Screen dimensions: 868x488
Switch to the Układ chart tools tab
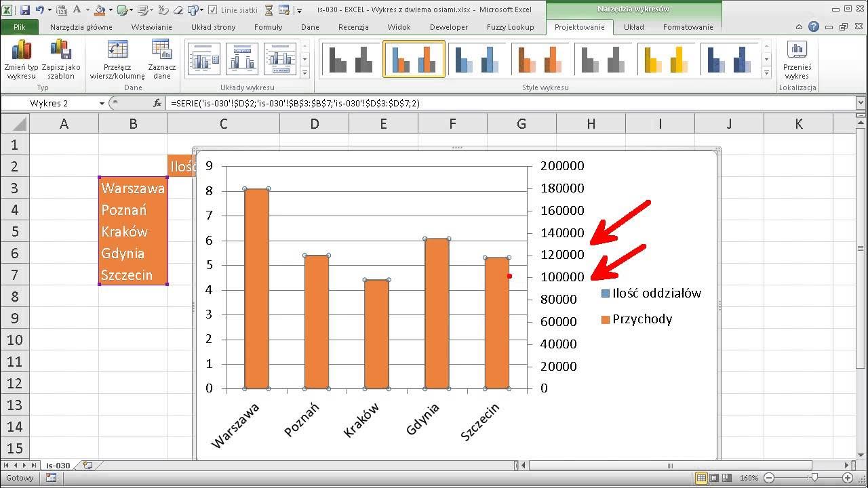pos(634,27)
